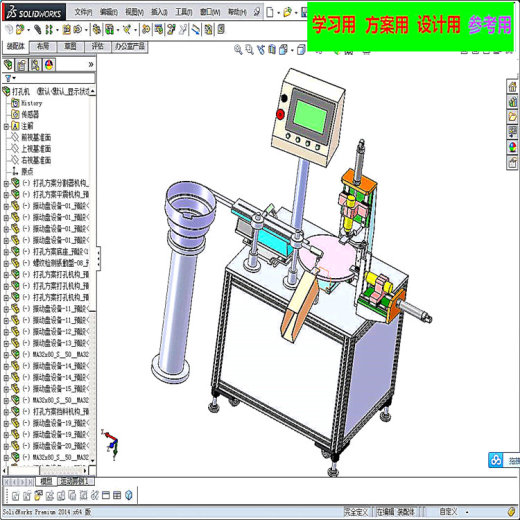
Task: Expand manager panel tabs with double chevron
Action: (91, 65)
